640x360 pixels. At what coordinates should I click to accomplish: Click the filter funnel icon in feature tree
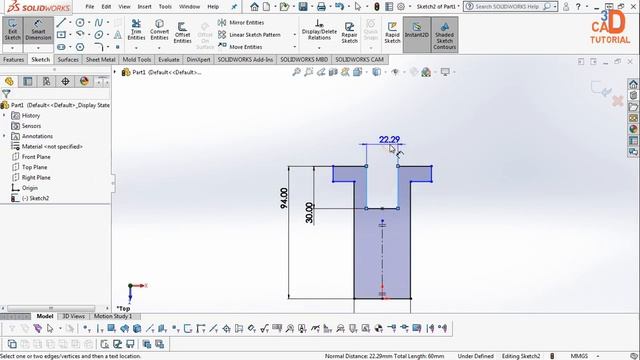[6, 93]
